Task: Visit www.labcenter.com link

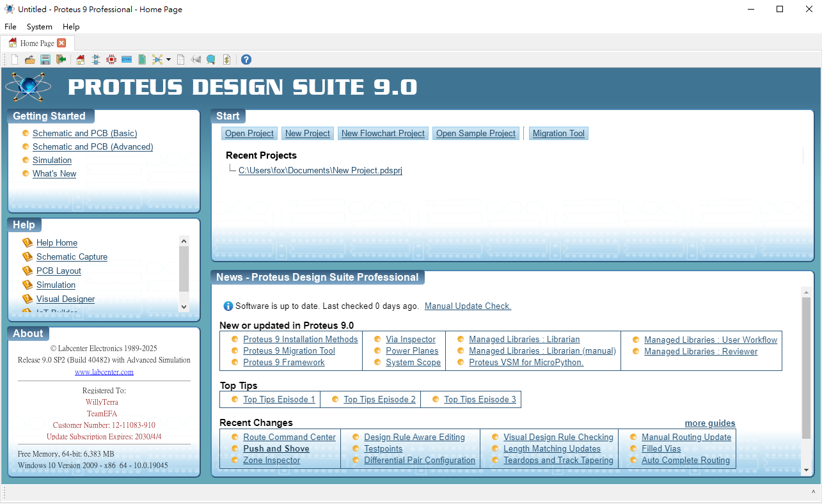Action: (x=104, y=372)
